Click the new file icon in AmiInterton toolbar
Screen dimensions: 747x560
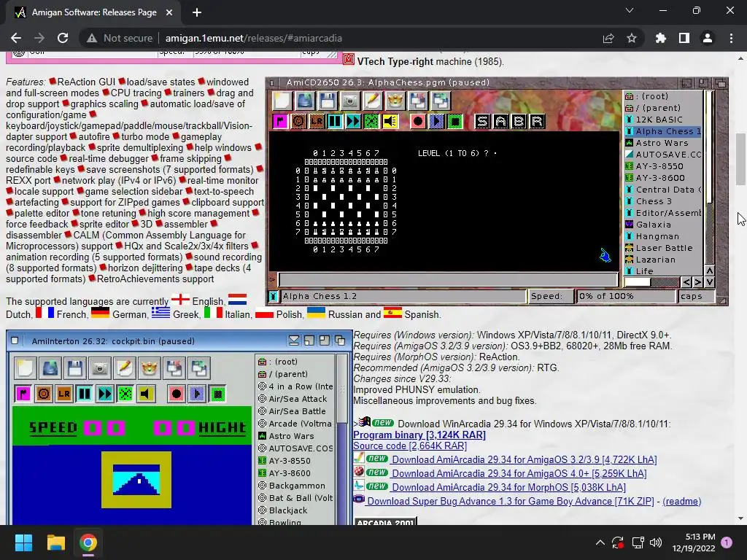(x=25, y=367)
